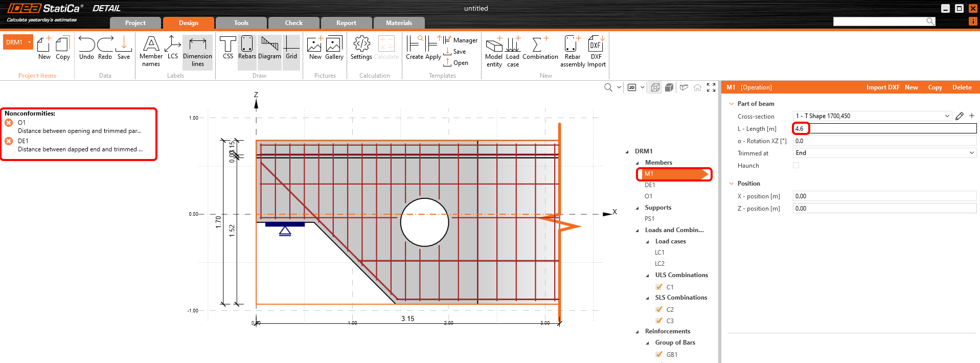
Task: Click Import DXF in operation header
Action: pyautogui.click(x=882, y=87)
